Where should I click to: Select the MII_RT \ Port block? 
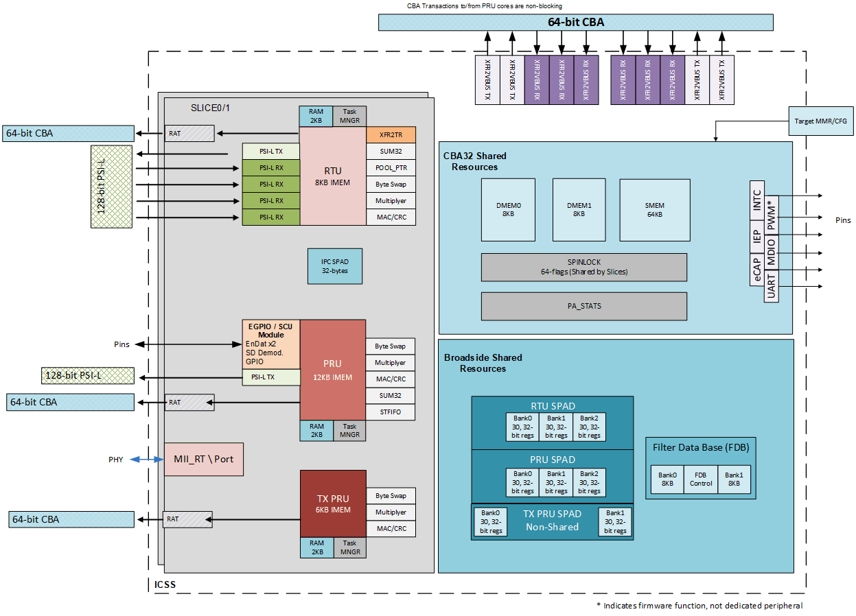204,459
